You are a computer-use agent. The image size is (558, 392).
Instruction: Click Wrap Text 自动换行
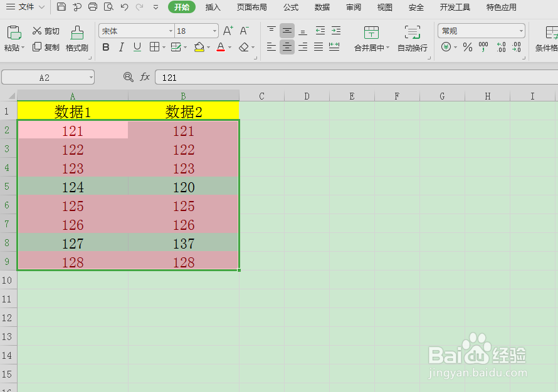(x=413, y=38)
